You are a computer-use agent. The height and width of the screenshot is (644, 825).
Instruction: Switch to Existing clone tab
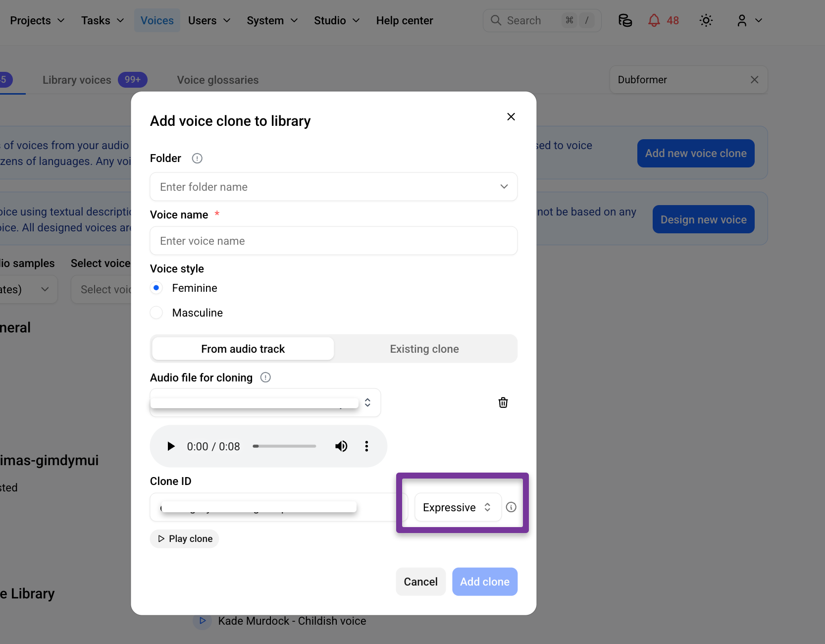click(x=424, y=349)
